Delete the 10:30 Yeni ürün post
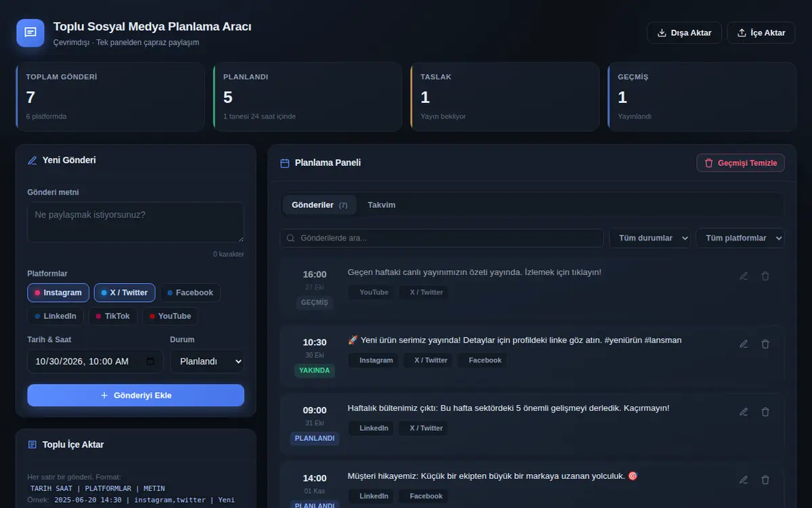This screenshot has width=812, height=508. click(x=765, y=343)
